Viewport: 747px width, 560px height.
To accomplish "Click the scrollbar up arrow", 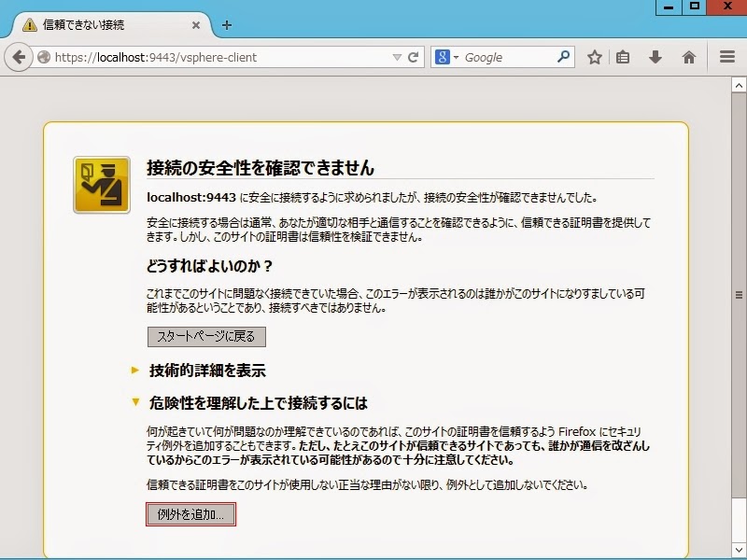I will [739, 85].
